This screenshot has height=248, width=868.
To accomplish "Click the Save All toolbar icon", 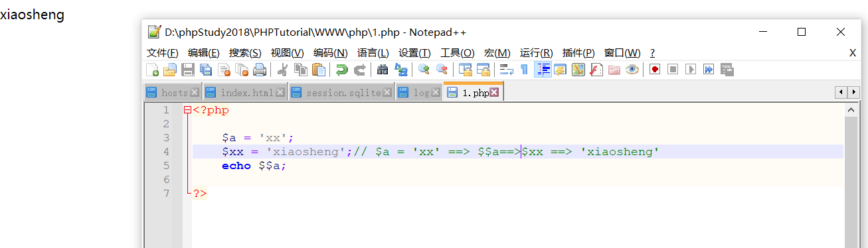I will coord(206,69).
